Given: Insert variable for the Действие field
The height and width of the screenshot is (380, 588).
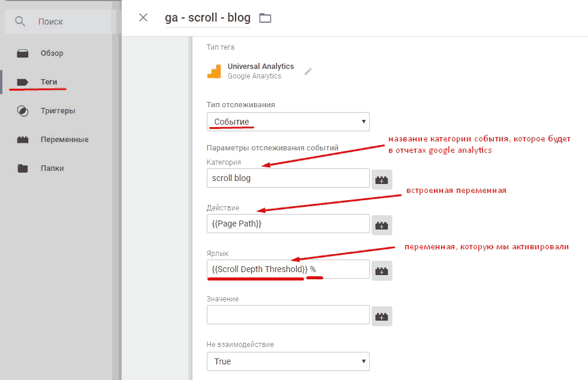Looking at the screenshot, I should (x=382, y=225).
